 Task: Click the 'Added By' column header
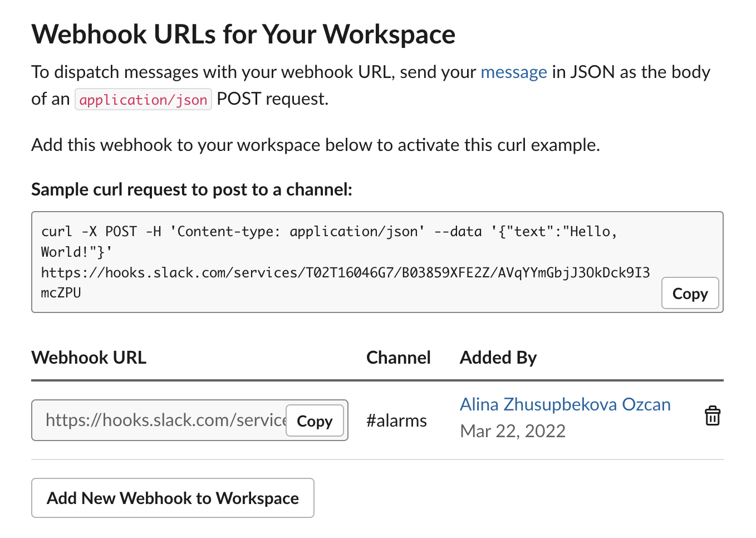click(498, 358)
